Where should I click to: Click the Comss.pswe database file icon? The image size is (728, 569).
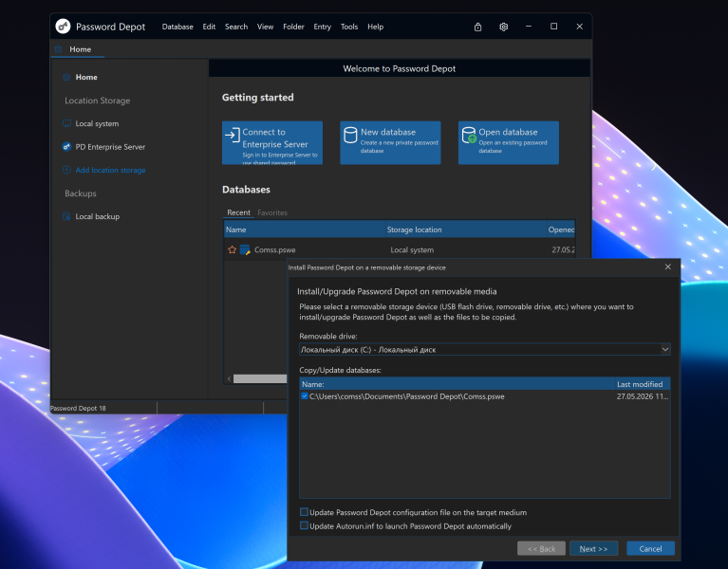[245, 249]
